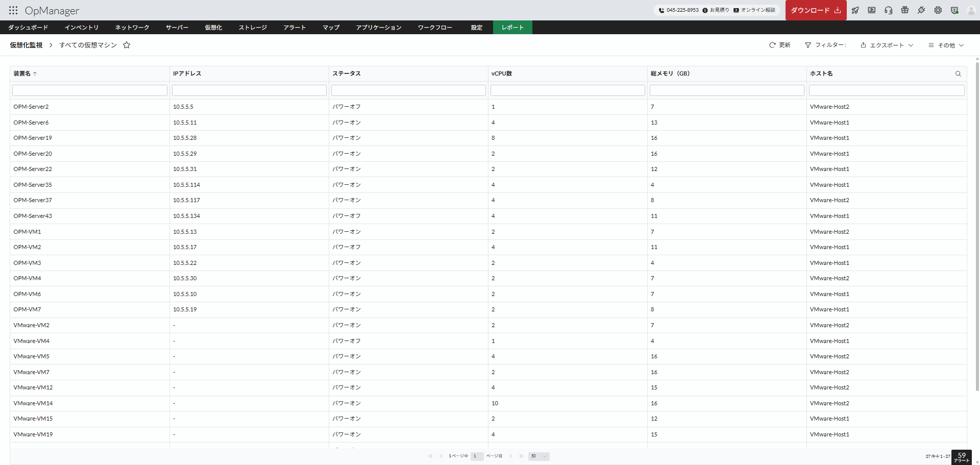Click the 更新 refresh button
Image resolution: width=980 pixels, height=465 pixels.
click(780, 45)
